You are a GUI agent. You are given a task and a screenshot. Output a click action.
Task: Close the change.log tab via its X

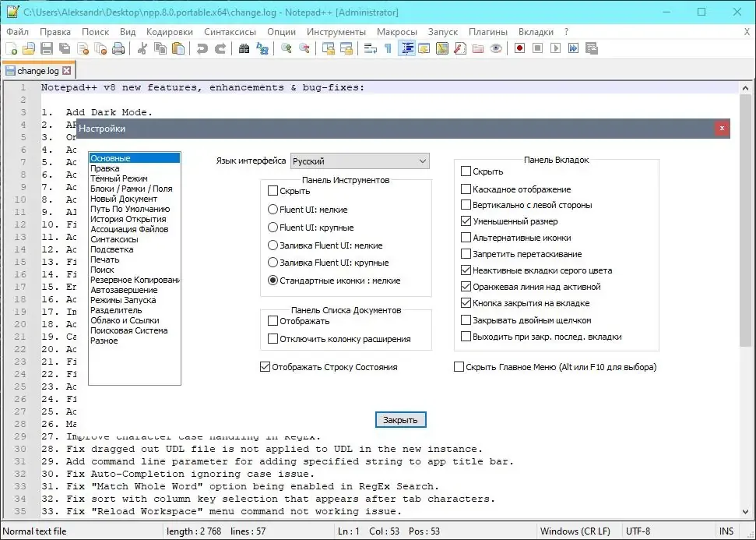(67, 70)
